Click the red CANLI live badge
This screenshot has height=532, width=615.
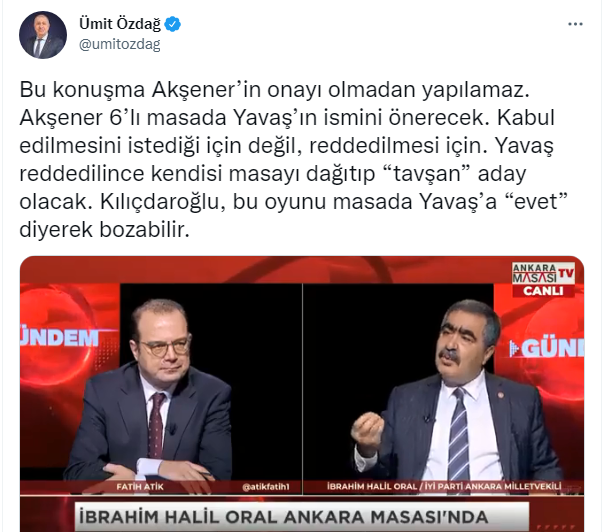point(543,291)
